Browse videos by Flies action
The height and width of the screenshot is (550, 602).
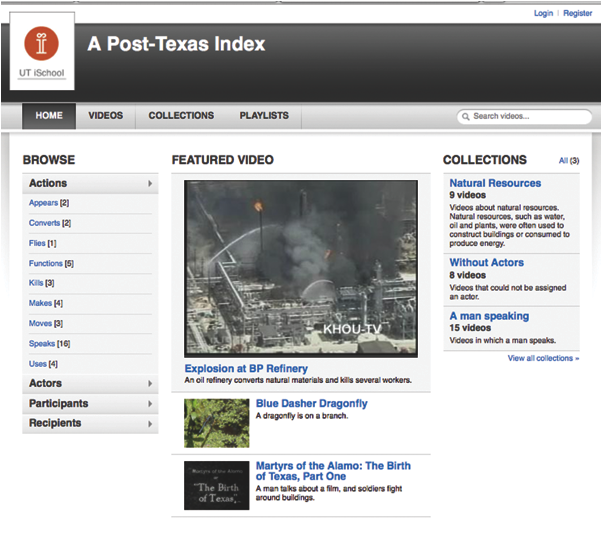pos(37,243)
